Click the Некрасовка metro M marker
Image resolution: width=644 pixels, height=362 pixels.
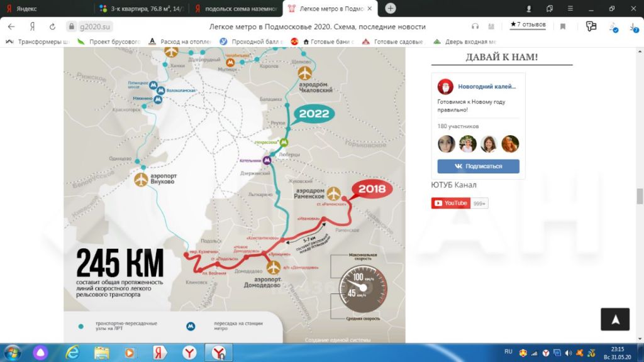coord(284,143)
